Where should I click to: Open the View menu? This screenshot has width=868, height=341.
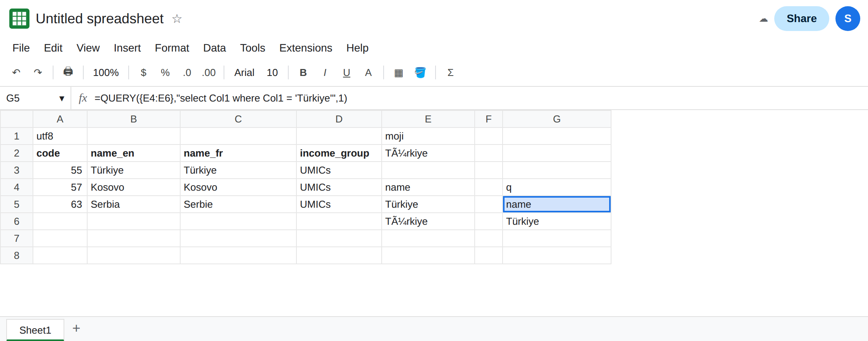pyautogui.click(x=88, y=48)
